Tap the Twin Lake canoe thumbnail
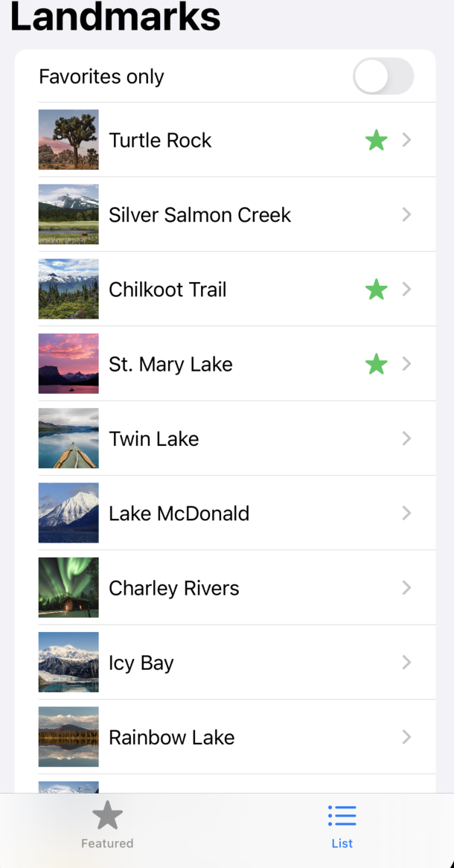 click(x=68, y=438)
